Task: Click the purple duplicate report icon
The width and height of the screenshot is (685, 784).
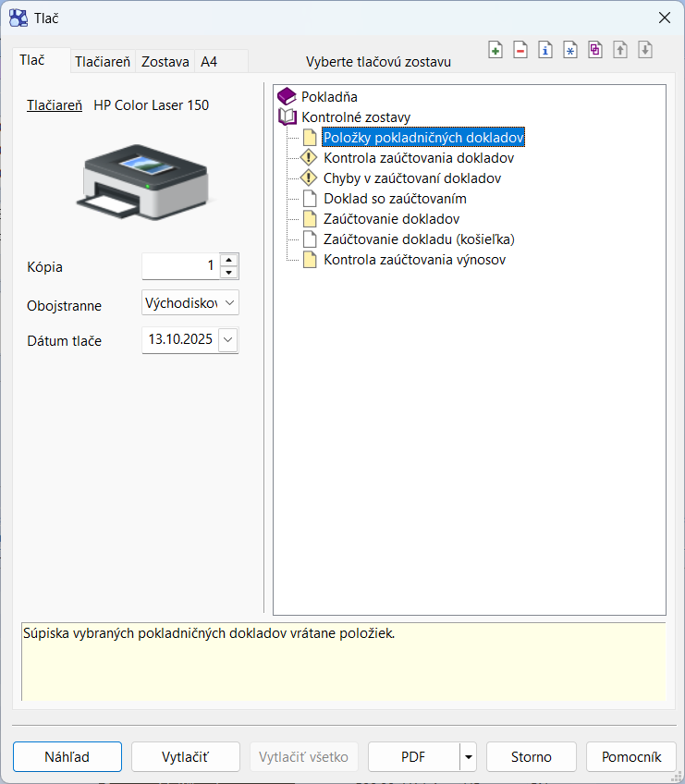Action: click(595, 51)
